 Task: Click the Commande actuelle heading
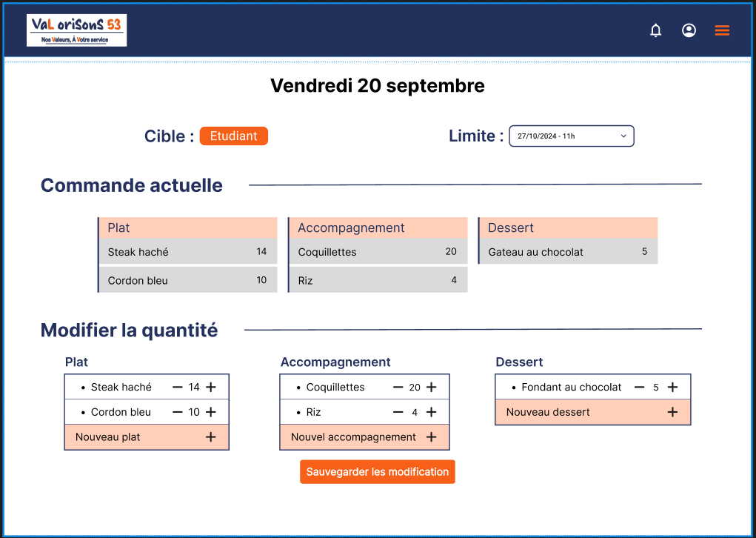(x=131, y=185)
